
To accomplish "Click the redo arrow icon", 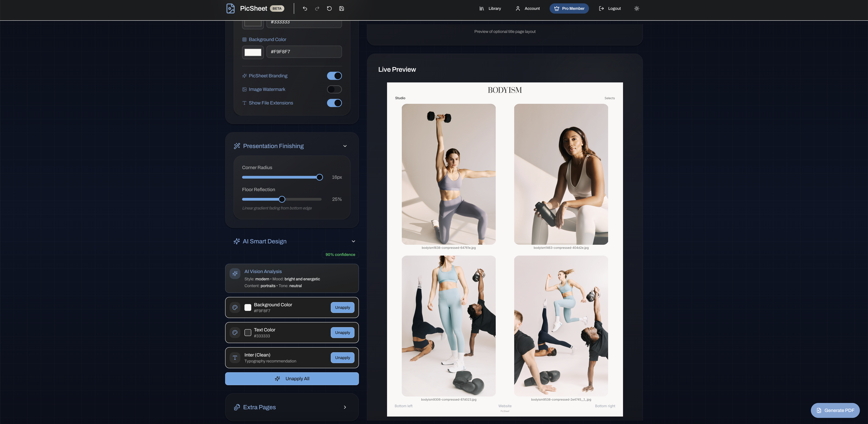I will pyautogui.click(x=317, y=8).
